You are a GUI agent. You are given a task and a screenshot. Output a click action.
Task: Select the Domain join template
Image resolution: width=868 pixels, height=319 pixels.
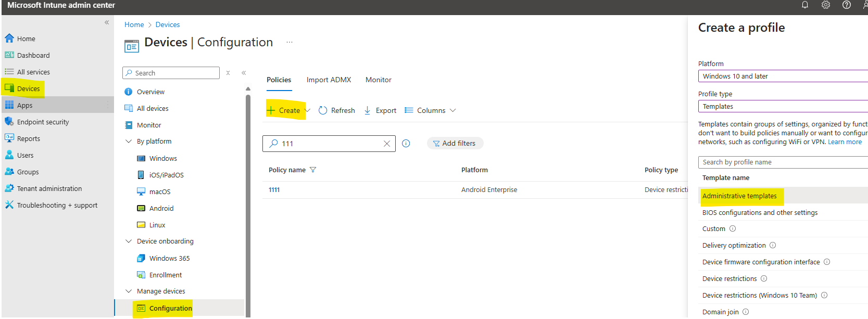pos(720,312)
